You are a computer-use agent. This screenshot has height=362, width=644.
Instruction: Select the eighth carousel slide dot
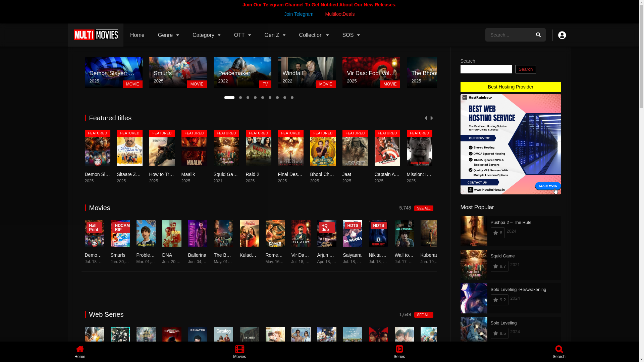coord(285,98)
